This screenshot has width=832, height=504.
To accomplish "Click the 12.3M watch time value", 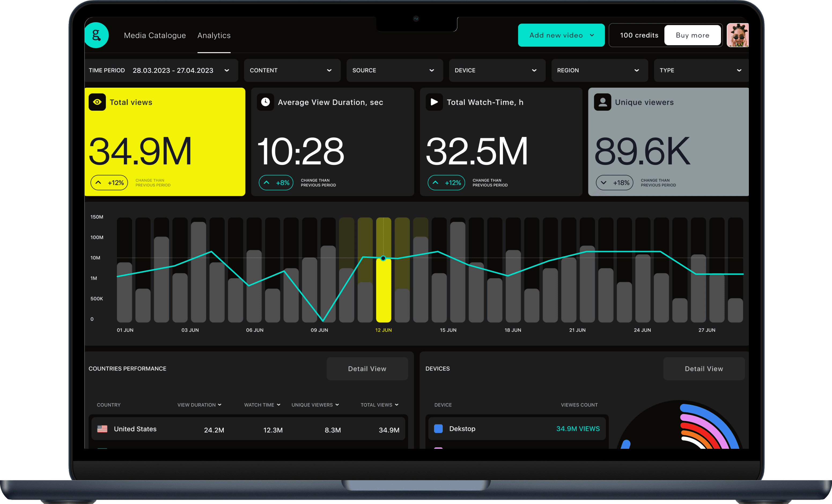I will pyautogui.click(x=273, y=430).
